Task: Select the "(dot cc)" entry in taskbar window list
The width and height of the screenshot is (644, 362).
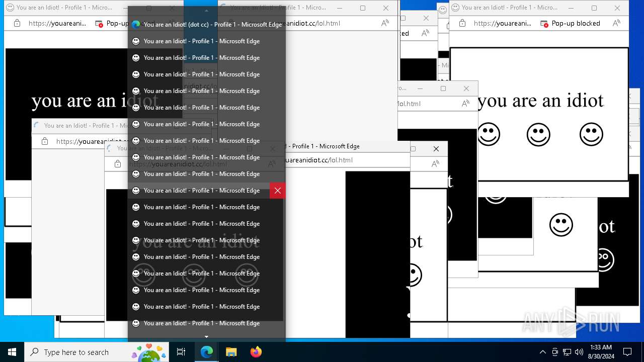Action: click(206, 25)
